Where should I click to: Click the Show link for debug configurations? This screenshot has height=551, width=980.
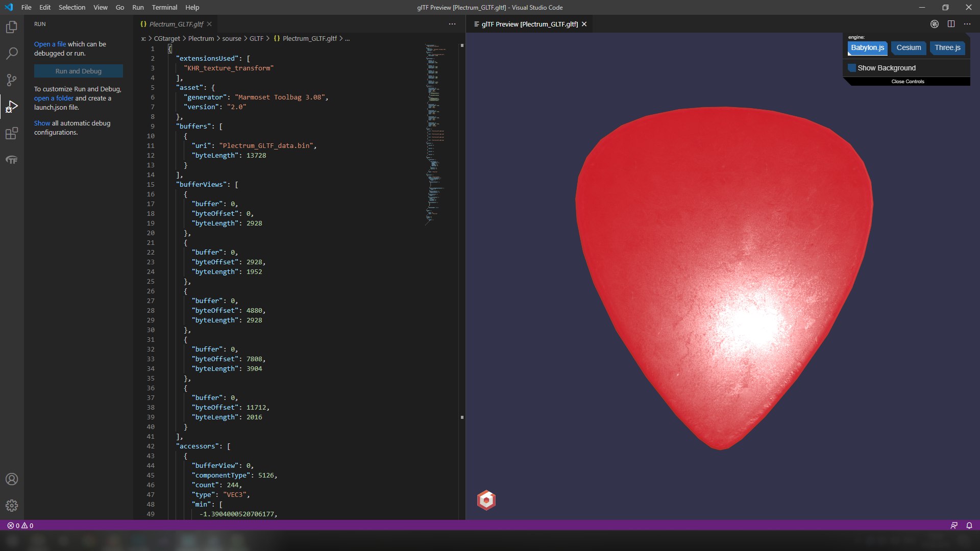pos(42,123)
